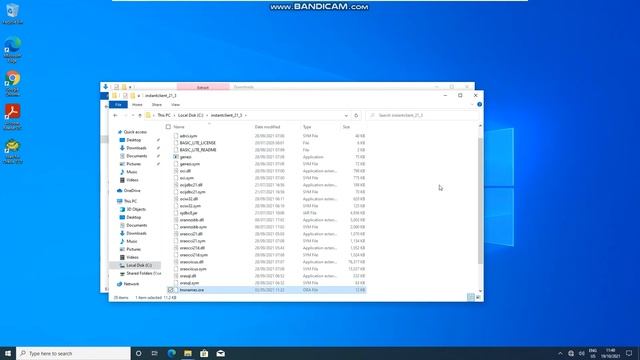
Task: Open the Windows Start menu
Action: click(x=8, y=353)
